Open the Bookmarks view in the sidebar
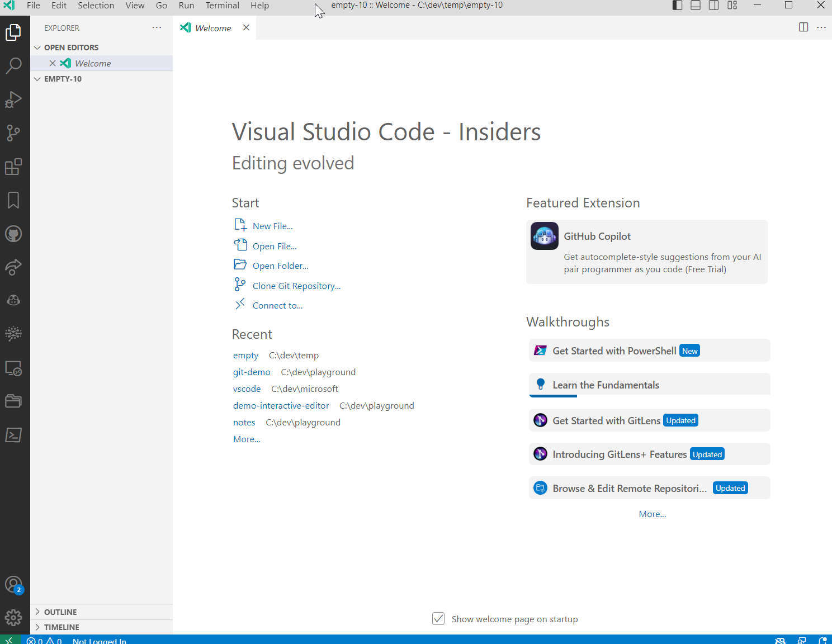This screenshot has width=832, height=644. coord(13,200)
